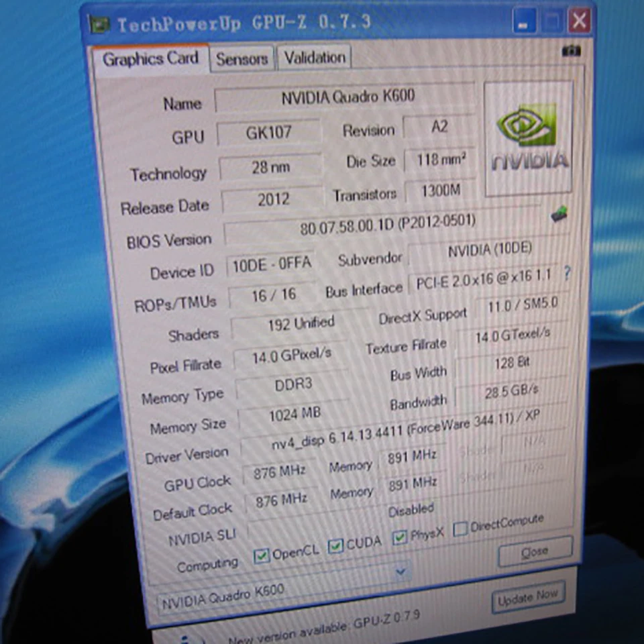Click the Computing label
The height and width of the screenshot is (644, 644).
[207, 565]
